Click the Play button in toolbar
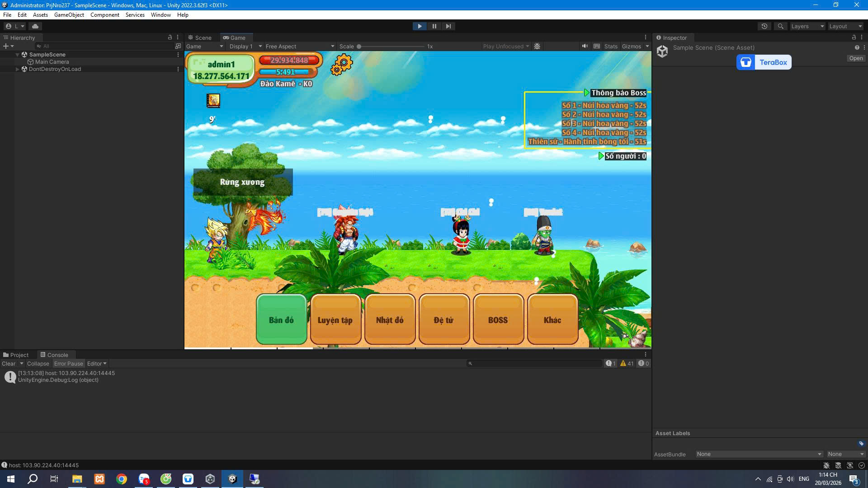The image size is (868, 488). (x=420, y=26)
